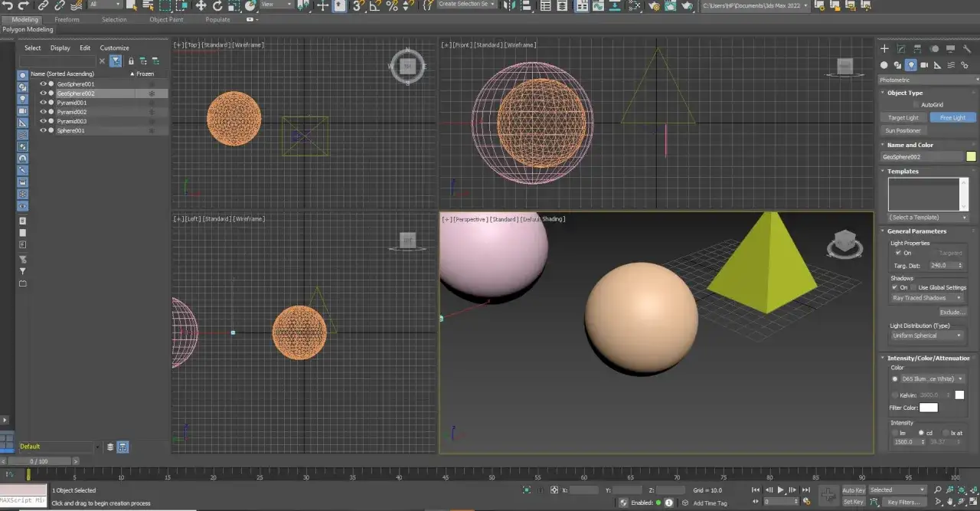Open the Utilities panel wrench icon
Screen dimensions: 980x511
click(967, 48)
